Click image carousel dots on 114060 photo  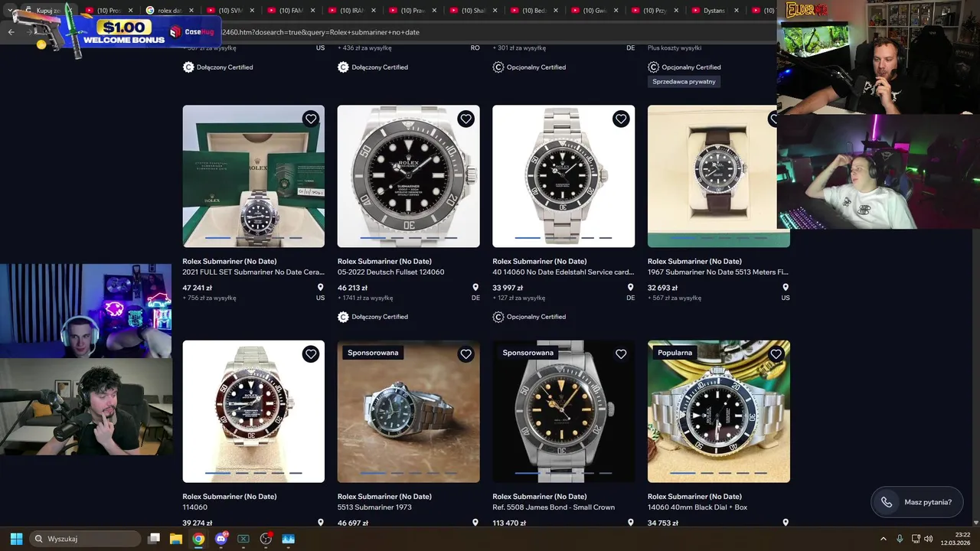click(x=253, y=473)
